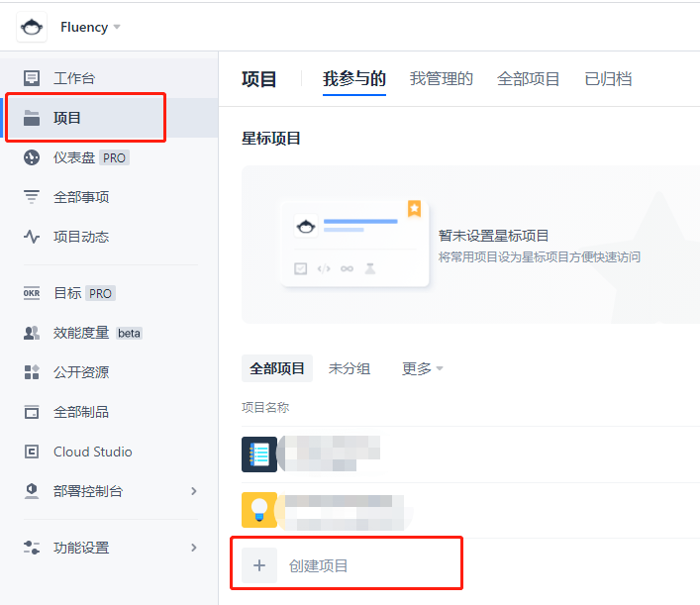
Task: Click the 创建项目 text link
Action: click(319, 566)
